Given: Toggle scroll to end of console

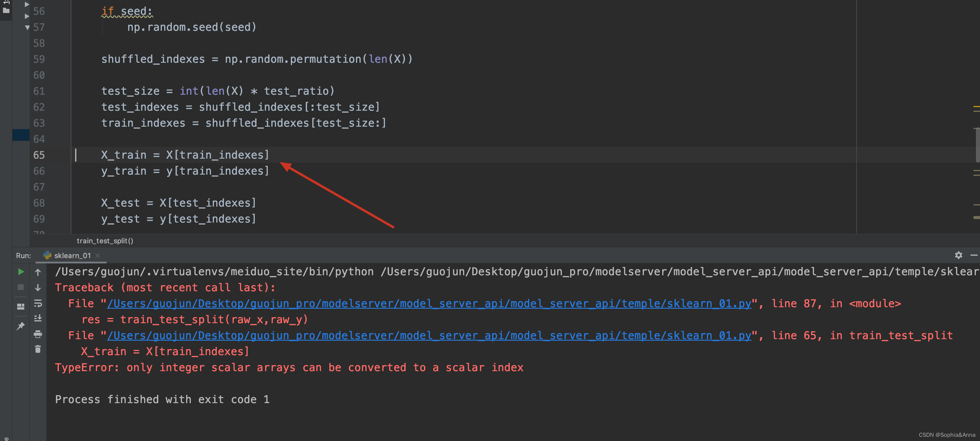Looking at the screenshot, I should click(x=38, y=318).
